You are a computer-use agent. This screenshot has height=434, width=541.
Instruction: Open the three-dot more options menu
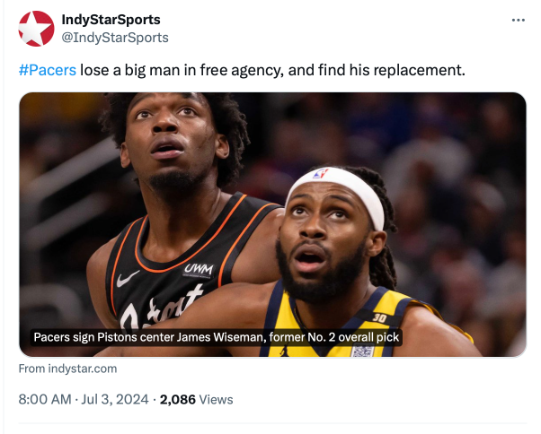518,20
